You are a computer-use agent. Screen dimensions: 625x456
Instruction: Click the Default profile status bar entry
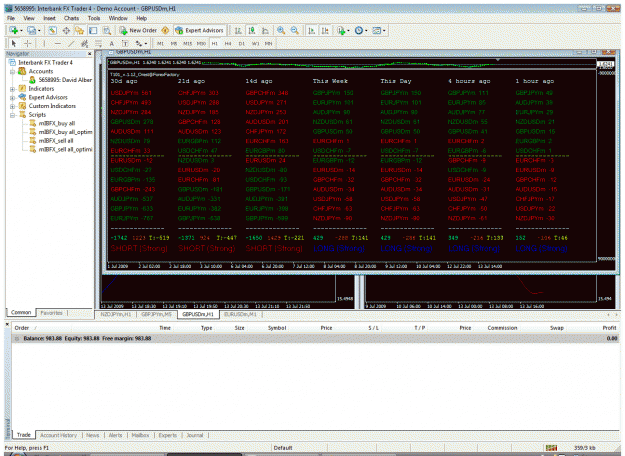pos(283,448)
